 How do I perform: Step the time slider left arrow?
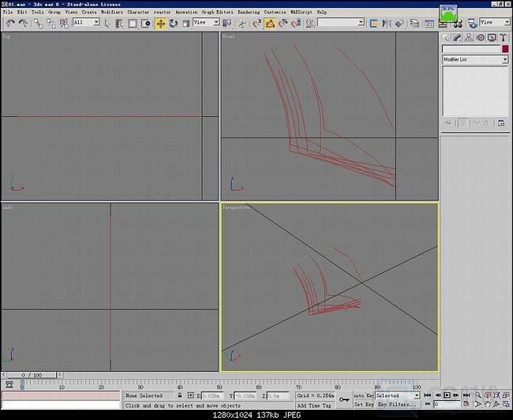4,375
